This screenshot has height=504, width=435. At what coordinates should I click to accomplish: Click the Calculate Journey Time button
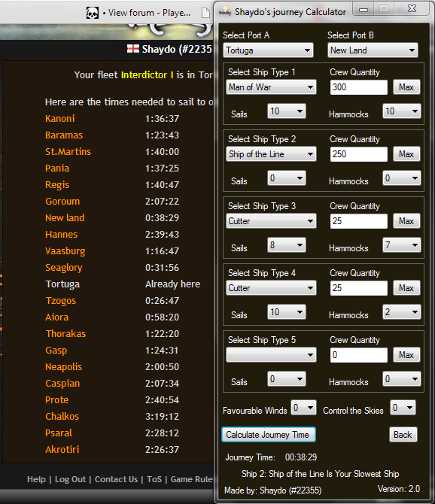[x=269, y=435]
